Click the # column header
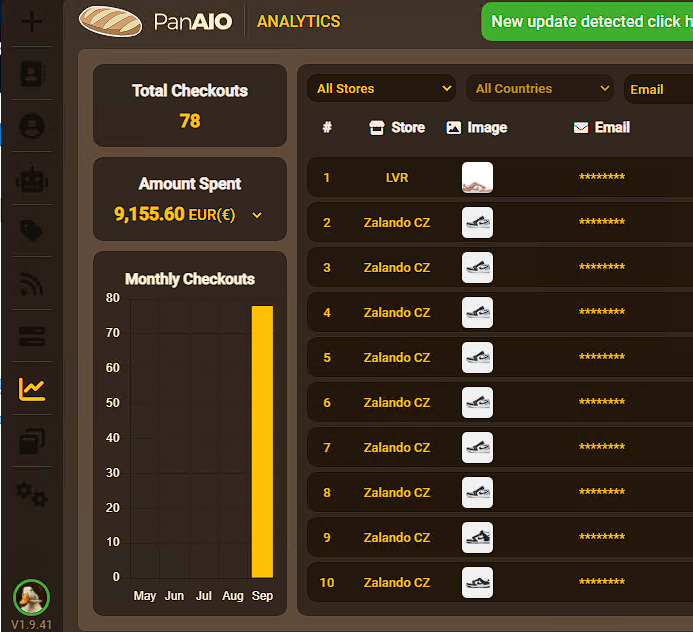Viewport: 693px width, 632px height. (x=327, y=128)
